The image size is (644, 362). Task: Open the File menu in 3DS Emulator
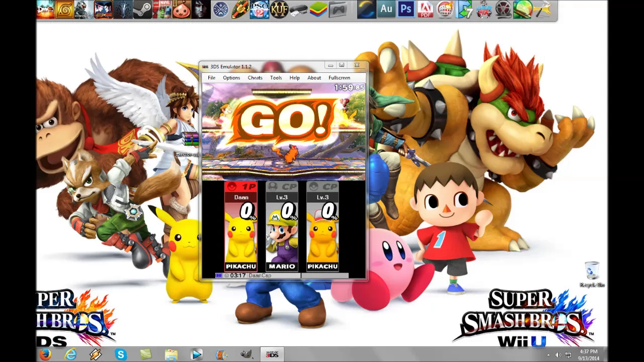click(x=211, y=78)
